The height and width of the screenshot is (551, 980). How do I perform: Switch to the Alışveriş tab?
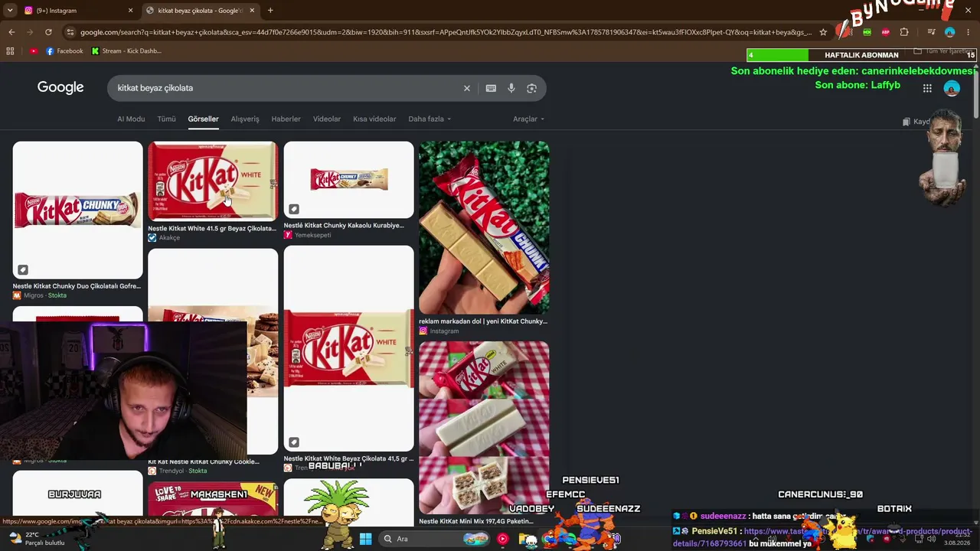245,119
